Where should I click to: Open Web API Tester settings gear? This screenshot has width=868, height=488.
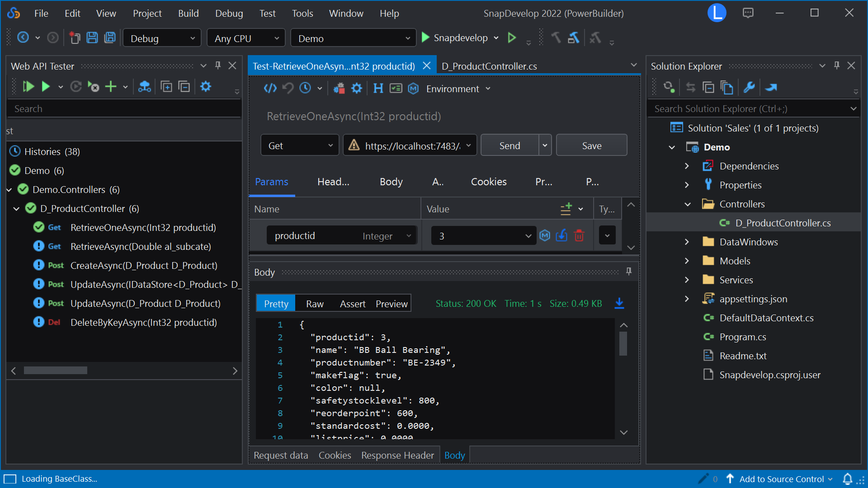click(x=206, y=87)
